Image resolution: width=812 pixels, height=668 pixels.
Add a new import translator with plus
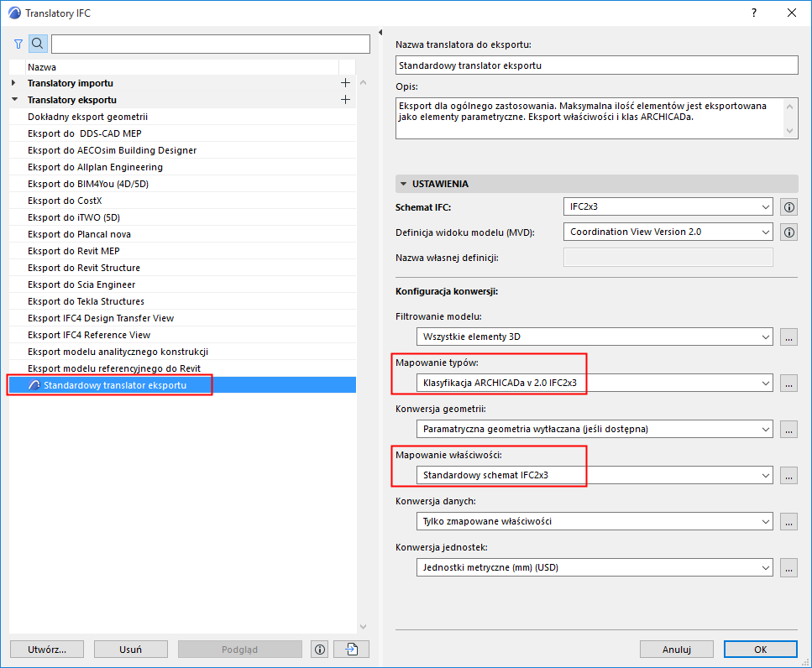pyautogui.click(x=345, y=83)
